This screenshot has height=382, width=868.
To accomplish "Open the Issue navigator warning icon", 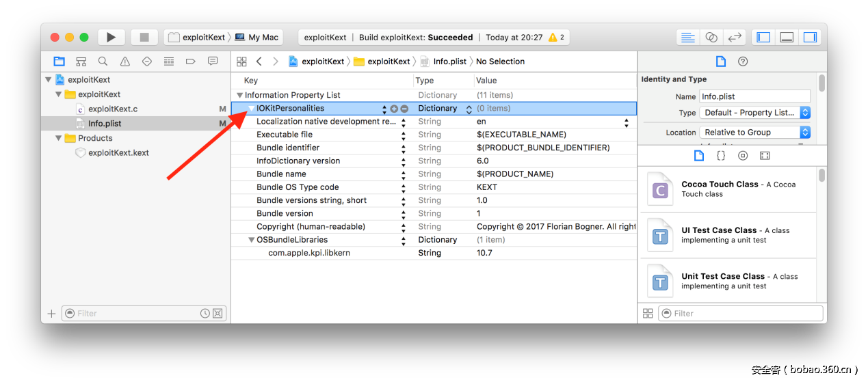I will pos(124,62).
